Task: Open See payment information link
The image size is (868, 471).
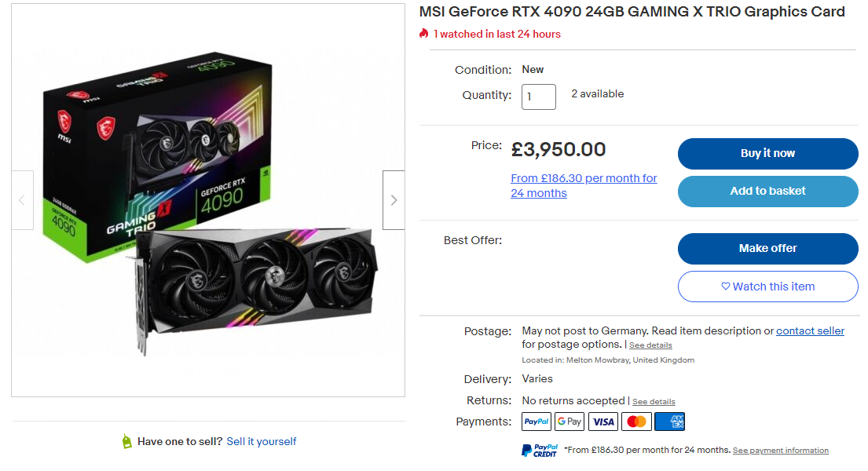Action: point(780,451)
